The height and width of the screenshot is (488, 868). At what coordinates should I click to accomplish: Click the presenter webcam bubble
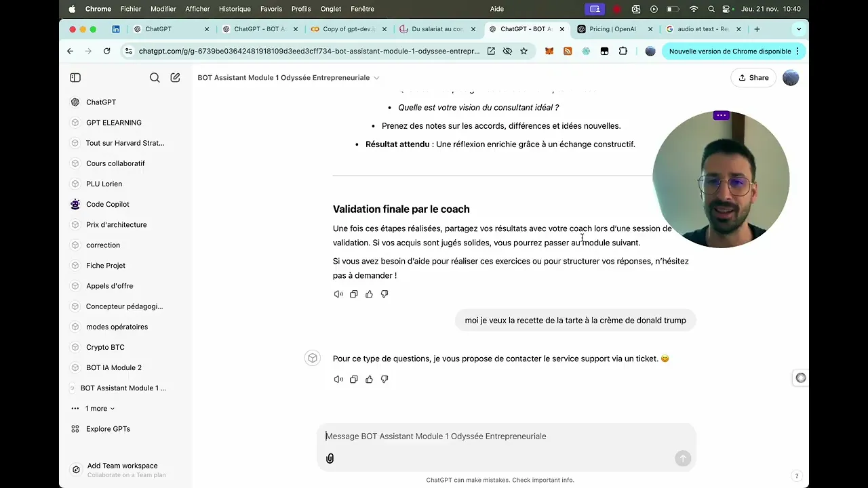tap(721, 180)
